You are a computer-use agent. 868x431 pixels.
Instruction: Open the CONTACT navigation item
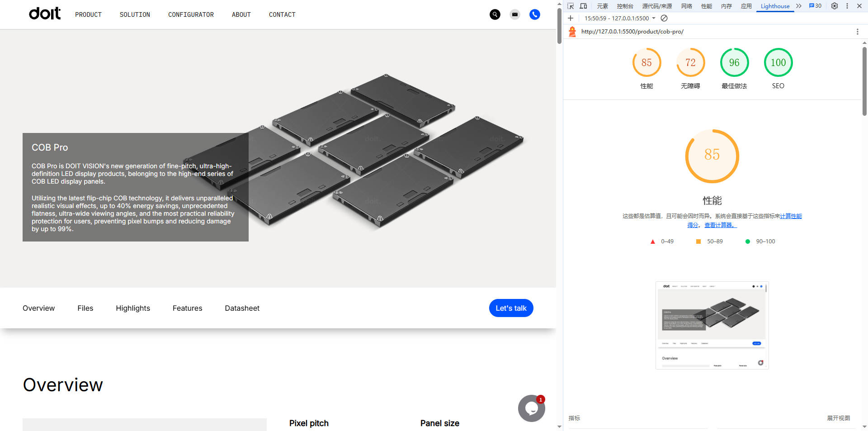coord(282,14)
